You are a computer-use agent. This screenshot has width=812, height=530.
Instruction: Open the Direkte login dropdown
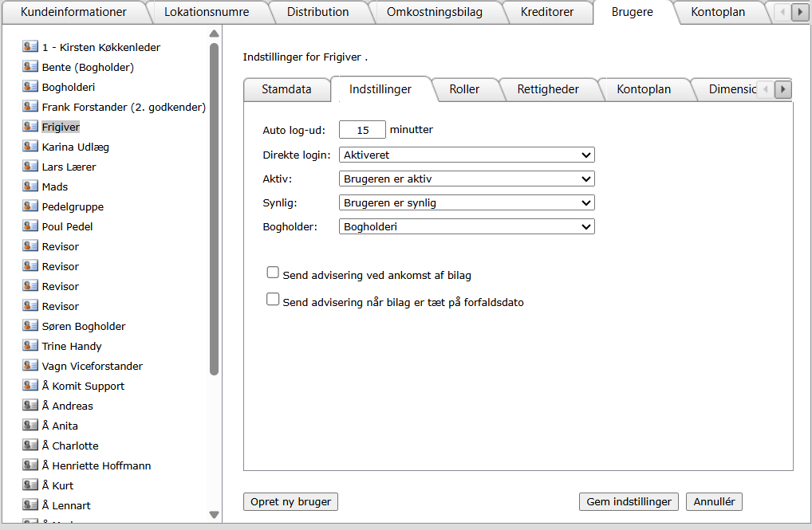tap(467, 155)
